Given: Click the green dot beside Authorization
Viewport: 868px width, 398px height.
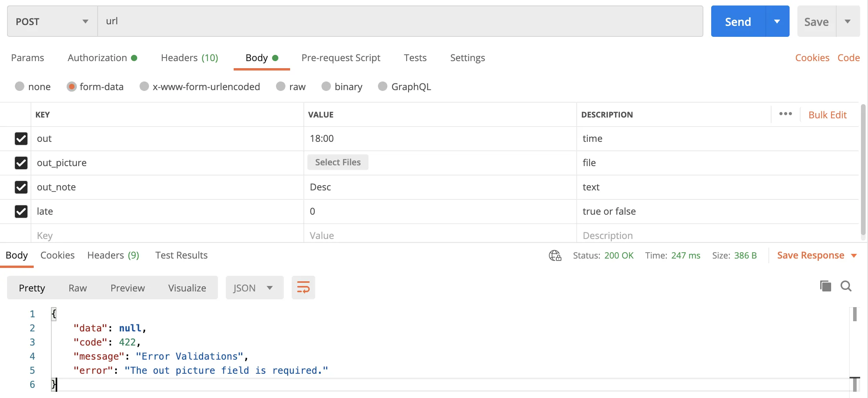Looking at the screenshot, I should [134, 58].
